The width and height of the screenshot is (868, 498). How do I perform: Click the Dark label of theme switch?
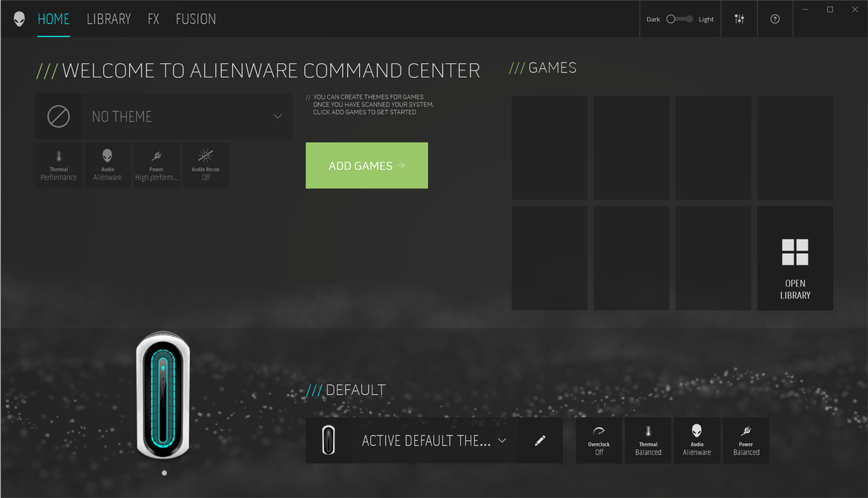coord(653,19)
